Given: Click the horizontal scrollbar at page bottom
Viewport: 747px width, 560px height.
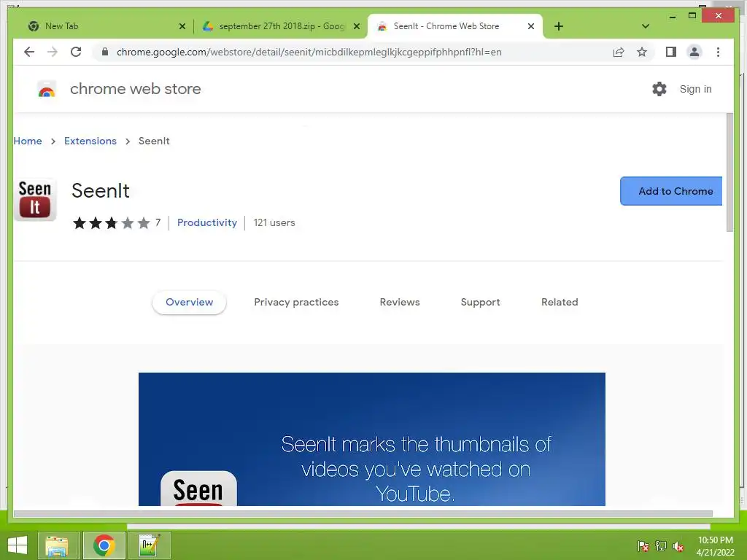Looking at the screenshot, I should [x=363, y=514].
